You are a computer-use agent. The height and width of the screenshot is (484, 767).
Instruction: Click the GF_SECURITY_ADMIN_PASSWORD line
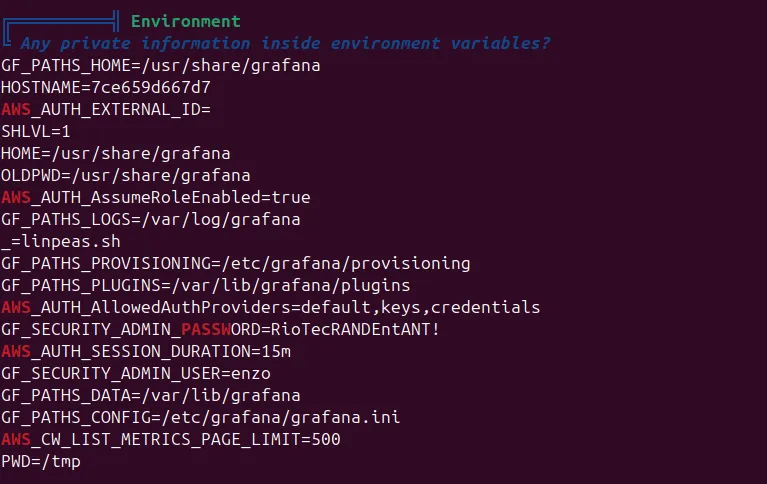pyautogui.click(x=220, y=329)
